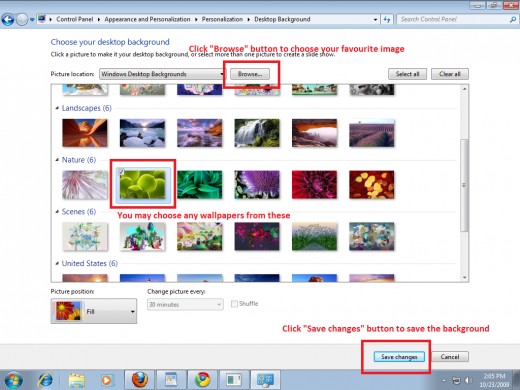
Task: Click the Back navigation arrow
Action: point(8,20)
